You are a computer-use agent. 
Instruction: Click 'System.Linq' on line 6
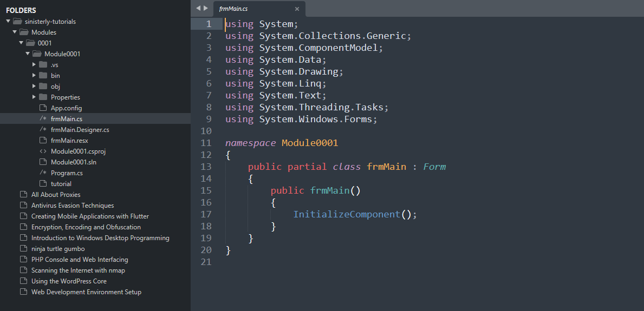coord(290,83)
